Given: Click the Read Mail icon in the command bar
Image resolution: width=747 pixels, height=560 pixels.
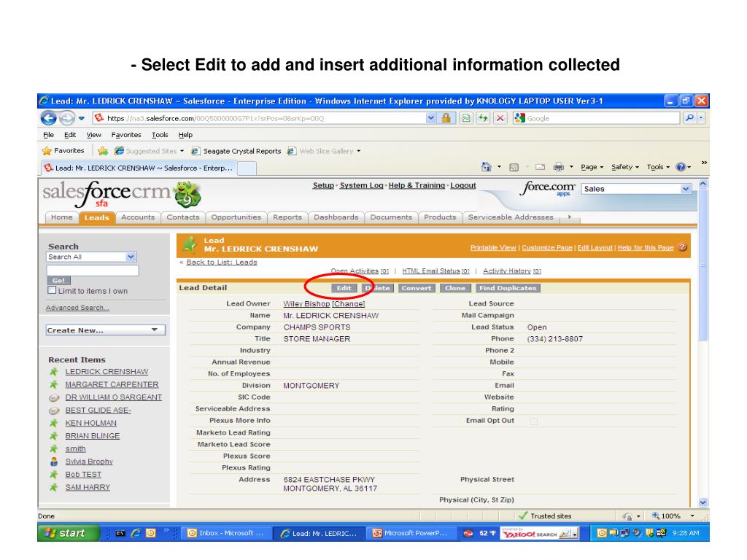Looking at the screenshot, I should tap(541, 167).
